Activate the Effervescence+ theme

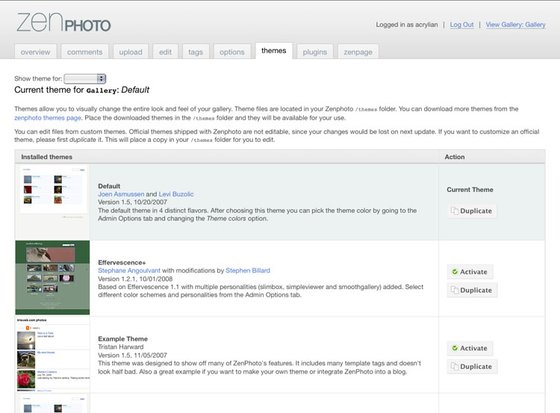pyautogui.click(x=470, y=272)
